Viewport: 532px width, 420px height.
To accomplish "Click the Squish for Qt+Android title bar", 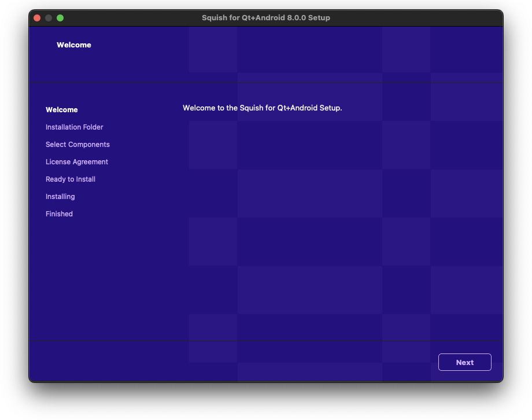I will coord(265,18).
